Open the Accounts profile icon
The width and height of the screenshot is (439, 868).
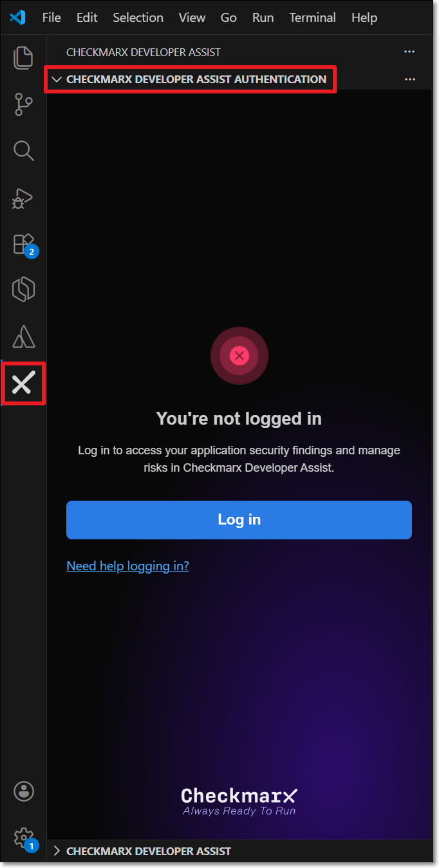tap(24, 791)
